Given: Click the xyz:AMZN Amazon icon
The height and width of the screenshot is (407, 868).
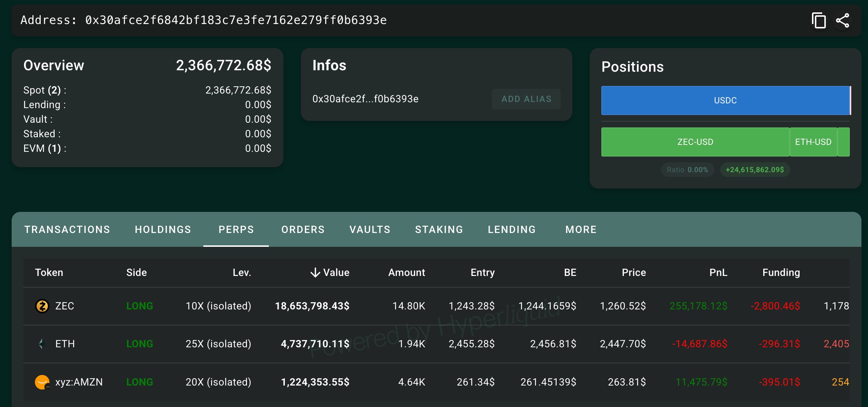Looking at the screenshot, I should [42, 382].
